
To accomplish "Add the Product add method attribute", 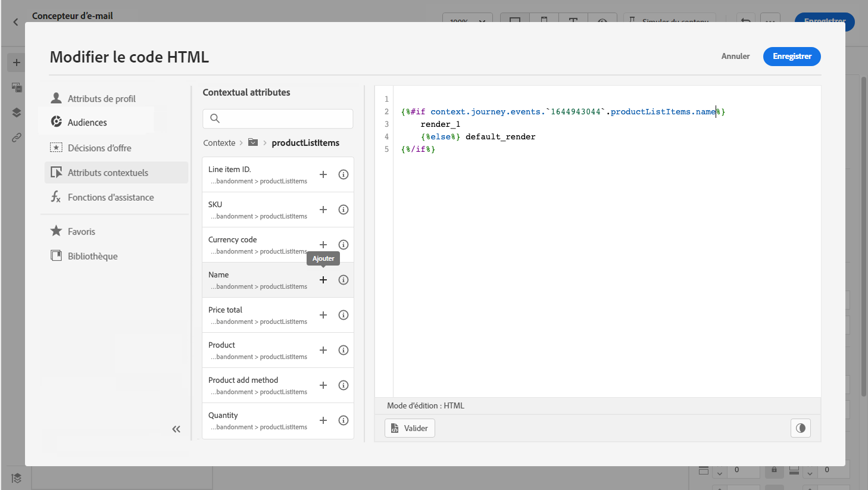I will [323, 385].
